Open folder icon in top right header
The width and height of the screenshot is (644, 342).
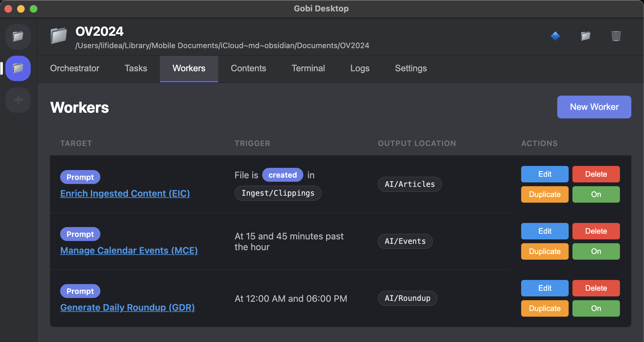click(x=585, y=36)
